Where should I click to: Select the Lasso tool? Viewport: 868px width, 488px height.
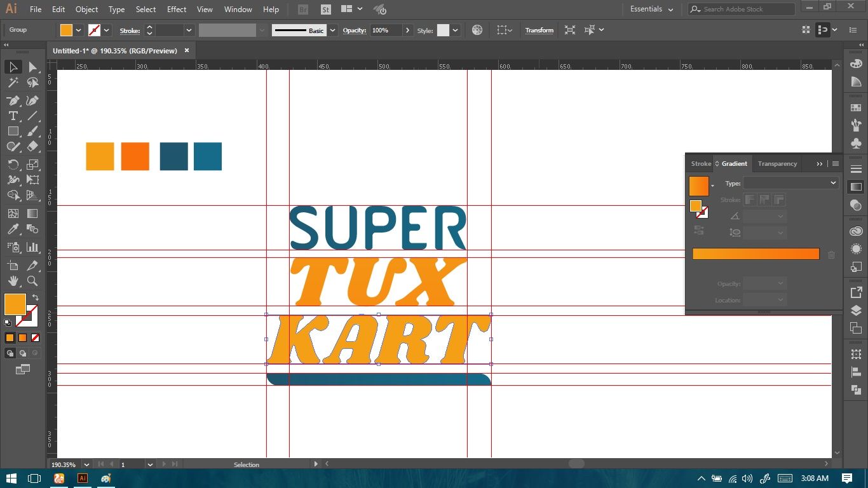pyautogui.click(x=32, y=83)
